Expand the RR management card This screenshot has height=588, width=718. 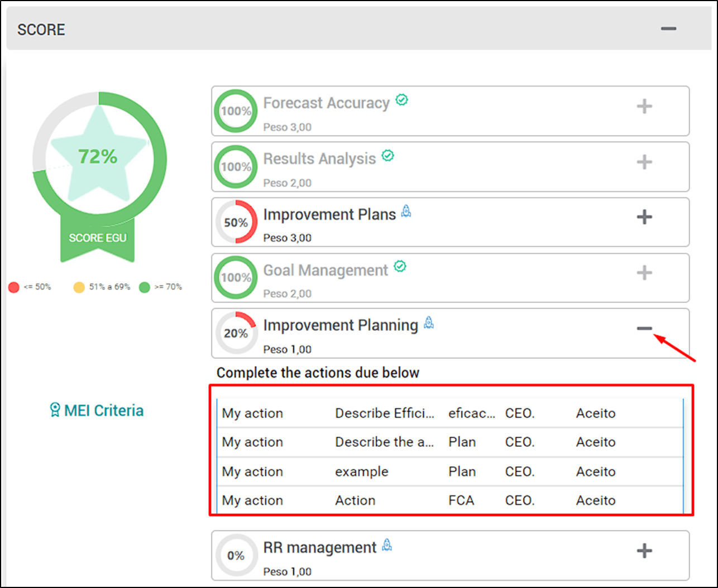tap(644, 551)
